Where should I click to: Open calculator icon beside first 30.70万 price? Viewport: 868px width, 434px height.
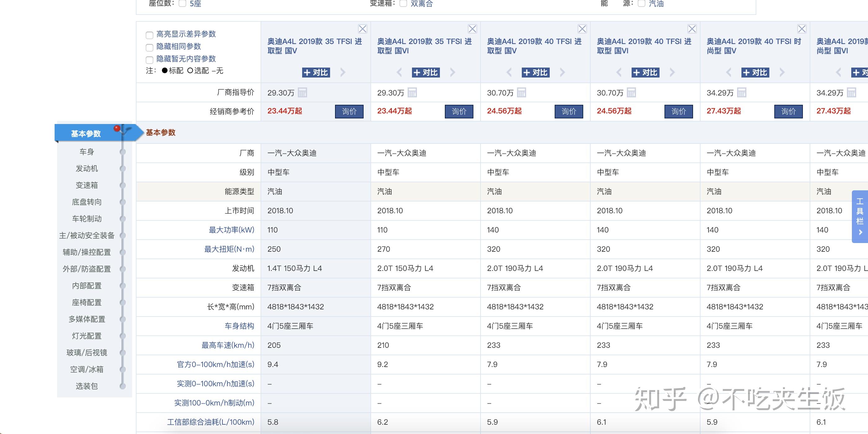521,92
